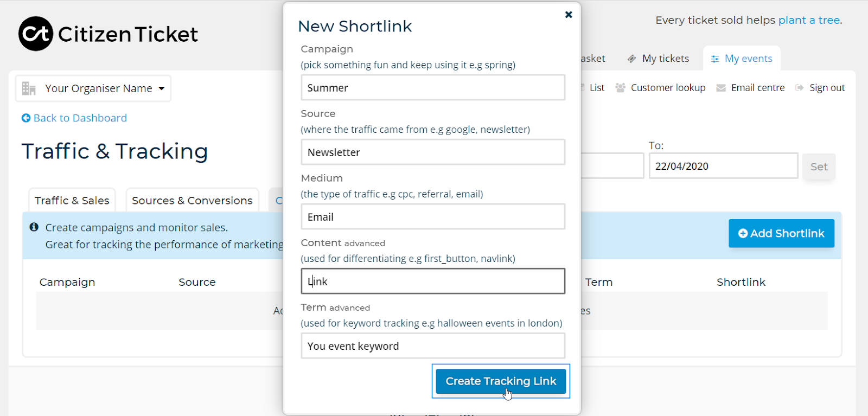Screen dimensions: 868x416
Task: Close the New Shortlink dialog
Action: (x=568, y=15)
